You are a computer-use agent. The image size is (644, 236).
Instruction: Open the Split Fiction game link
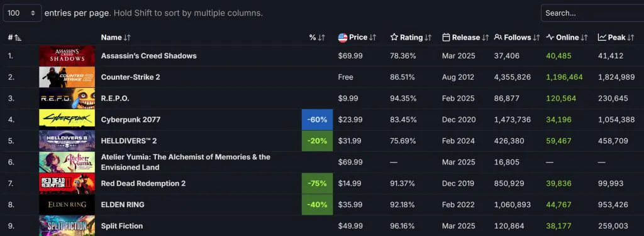point(121,226)
